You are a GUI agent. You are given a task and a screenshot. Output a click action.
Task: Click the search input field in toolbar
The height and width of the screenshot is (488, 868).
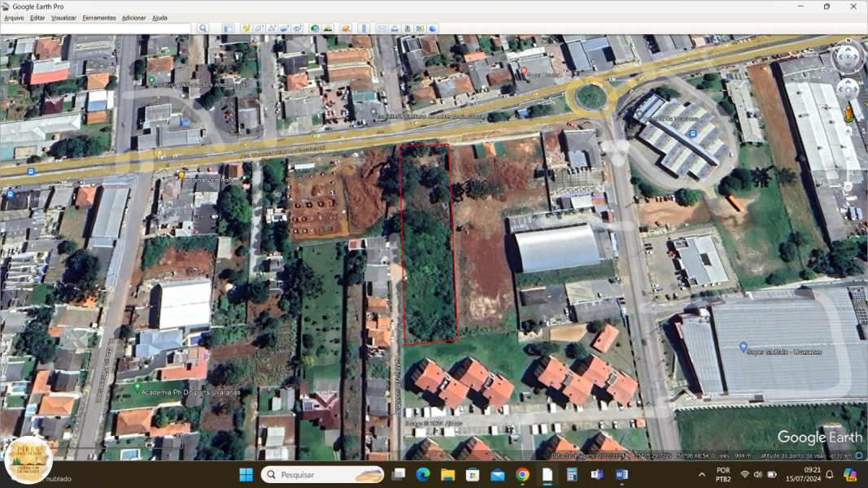coord(96,28)
